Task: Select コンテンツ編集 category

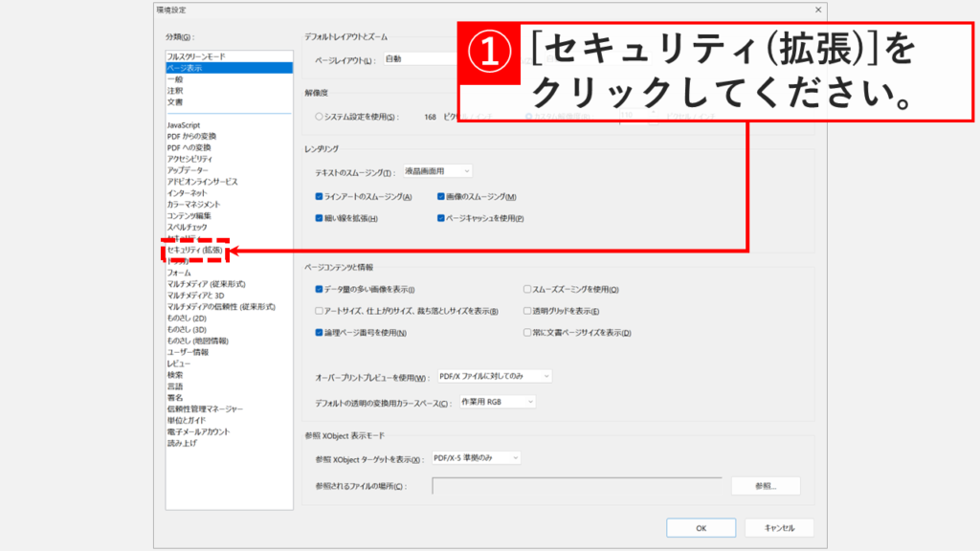Action: (189, 215)
